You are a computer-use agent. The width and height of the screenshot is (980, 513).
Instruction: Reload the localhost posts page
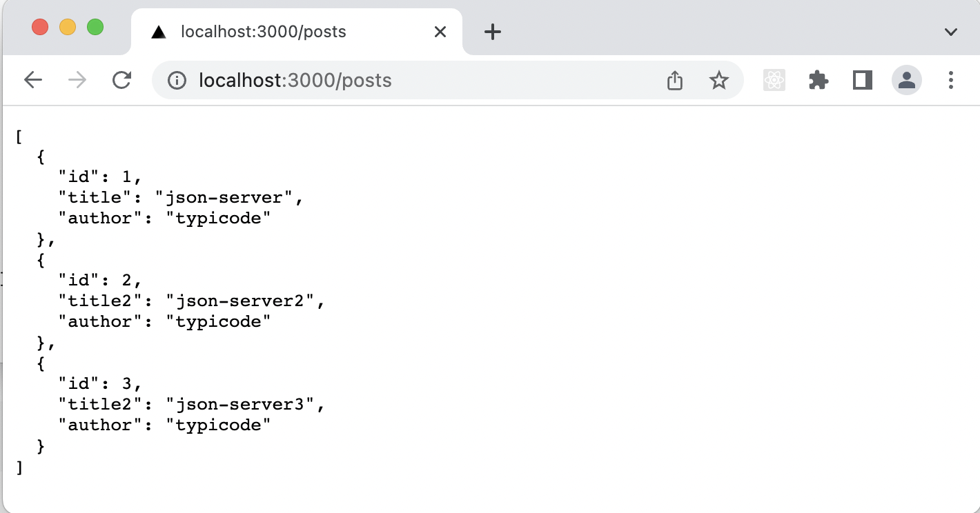pyautogui.click(x=122, y=81)
